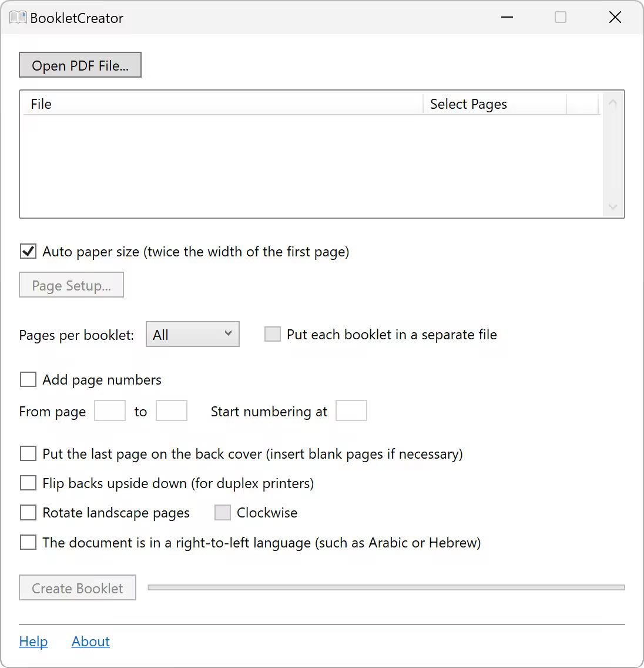The image size is (644, 668).
Task: Click the File column header
Action: (222, 104)
